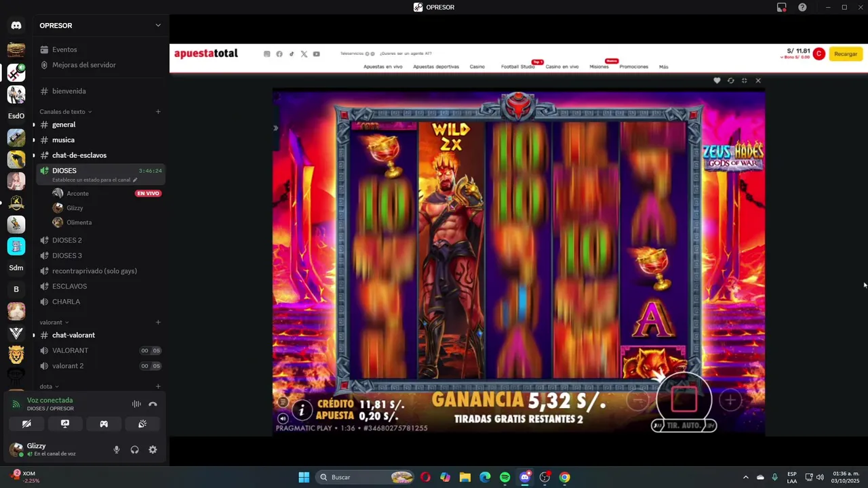
Task: Open the B server icon
Action: pos(16,289)
